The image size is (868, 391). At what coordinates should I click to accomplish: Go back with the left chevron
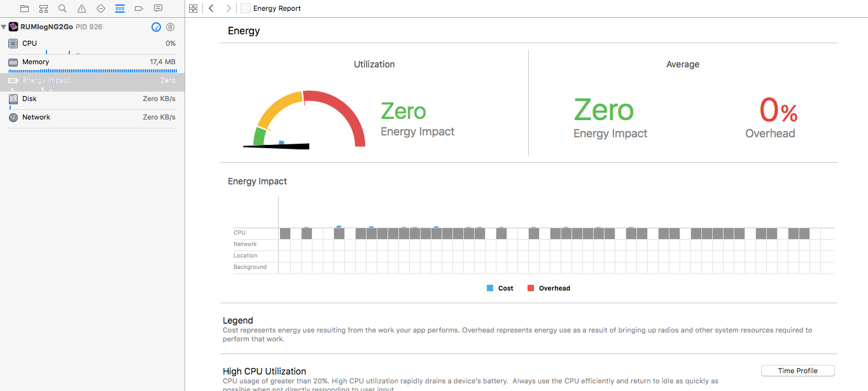coord(211,8)
